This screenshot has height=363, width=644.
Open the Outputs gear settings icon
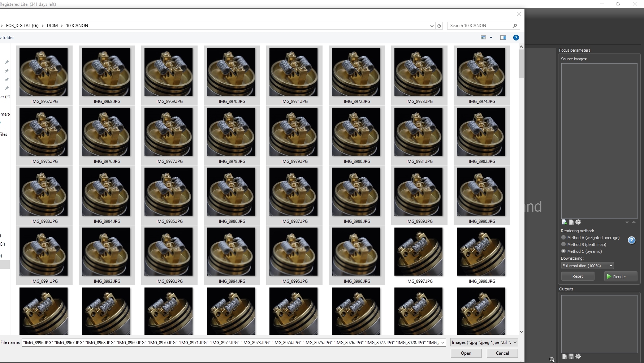(x=578, y=356)
